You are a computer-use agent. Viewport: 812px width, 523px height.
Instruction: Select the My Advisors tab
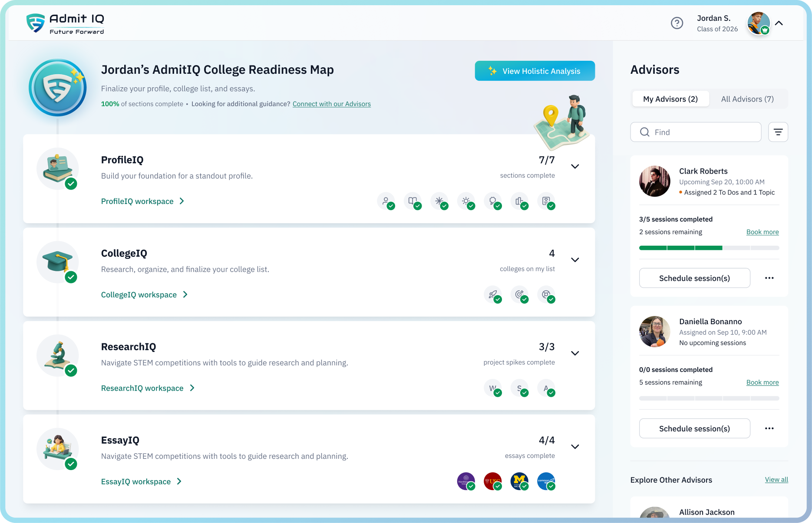click(670, 99)
